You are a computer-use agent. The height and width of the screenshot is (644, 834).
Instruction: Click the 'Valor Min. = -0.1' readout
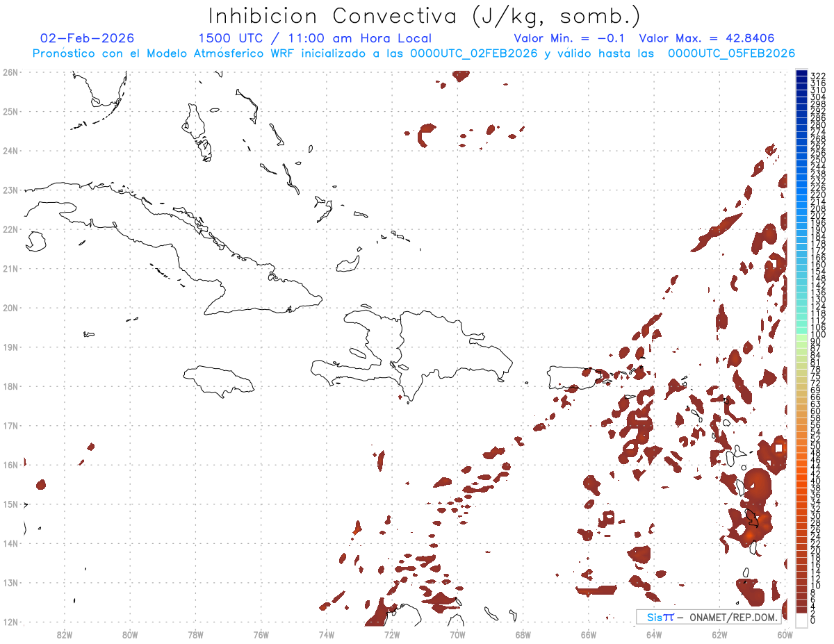click(x=569, y=38)
